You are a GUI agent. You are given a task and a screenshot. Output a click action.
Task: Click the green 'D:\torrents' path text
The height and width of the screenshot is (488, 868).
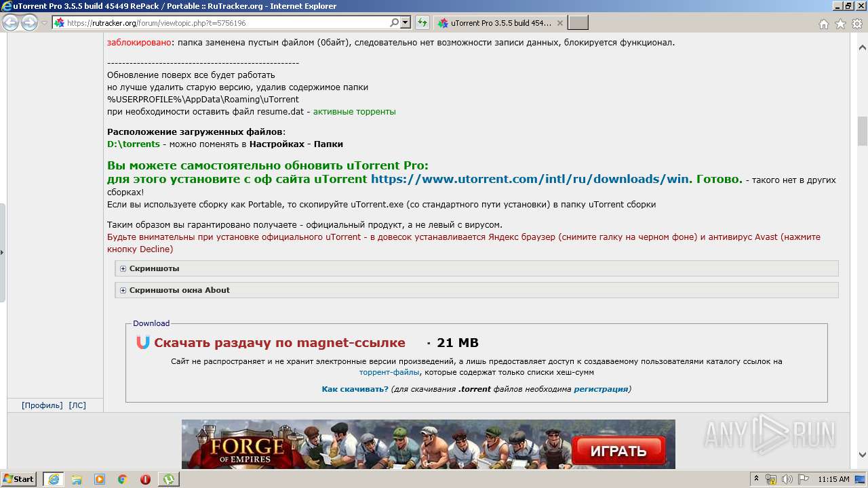click(134, 144)
